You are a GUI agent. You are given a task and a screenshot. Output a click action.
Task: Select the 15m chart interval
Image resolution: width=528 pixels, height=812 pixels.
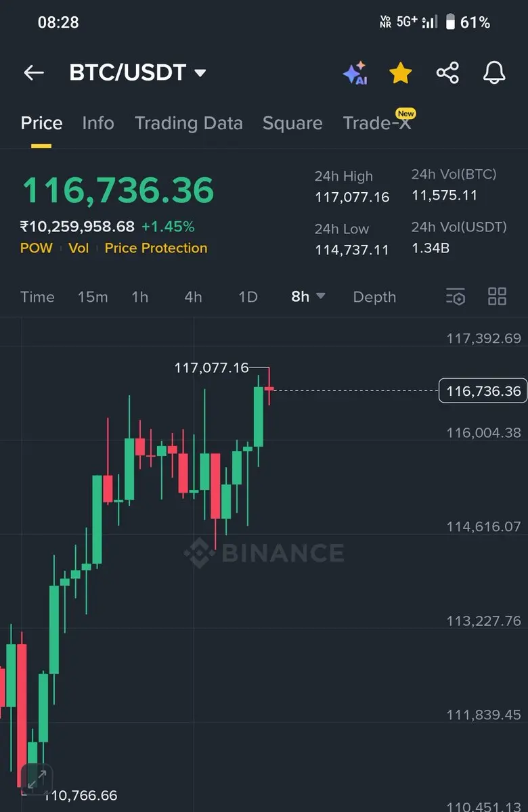[93, 296]
